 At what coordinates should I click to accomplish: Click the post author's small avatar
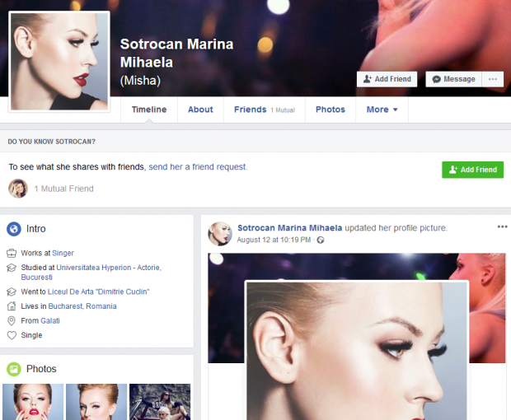pyautogui.click(x=220, y=233)
